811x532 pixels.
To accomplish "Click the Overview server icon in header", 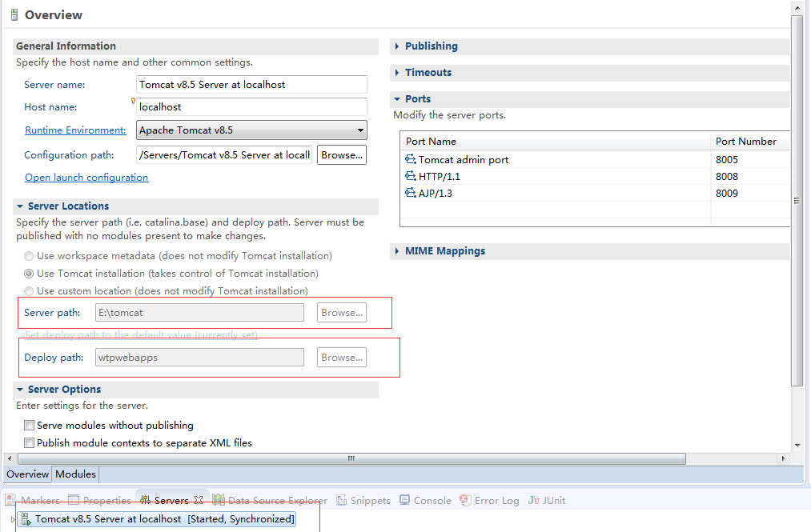I will click(x=14, y=15).
